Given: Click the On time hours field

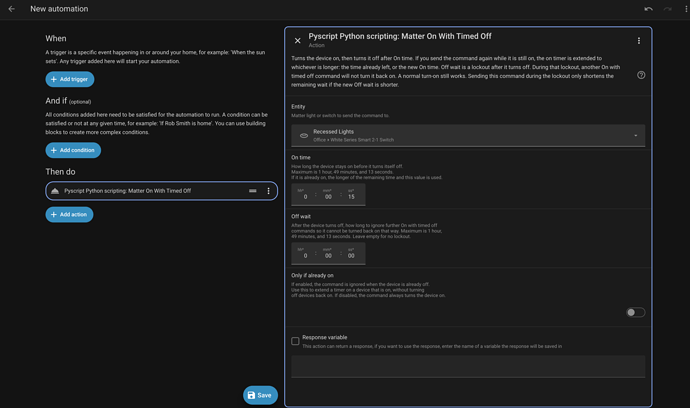Looking at the screenshot, I should 304,195.
